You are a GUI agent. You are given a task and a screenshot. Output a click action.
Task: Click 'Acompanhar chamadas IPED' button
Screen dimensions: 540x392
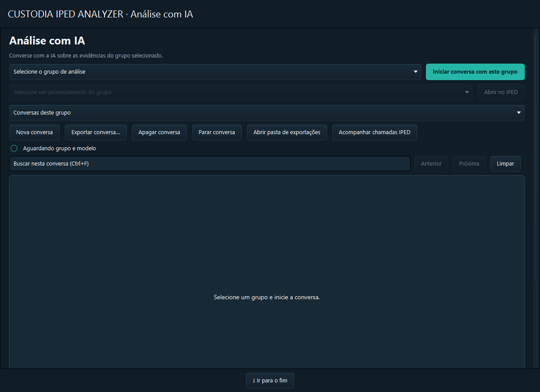coord(375,132)
